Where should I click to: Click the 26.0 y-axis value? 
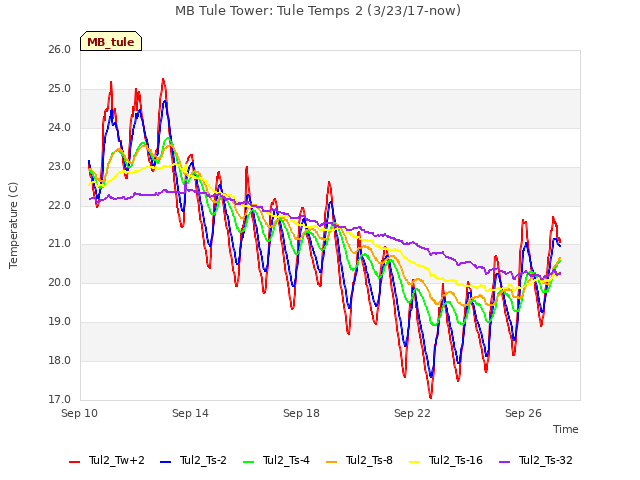click(60, 50)
